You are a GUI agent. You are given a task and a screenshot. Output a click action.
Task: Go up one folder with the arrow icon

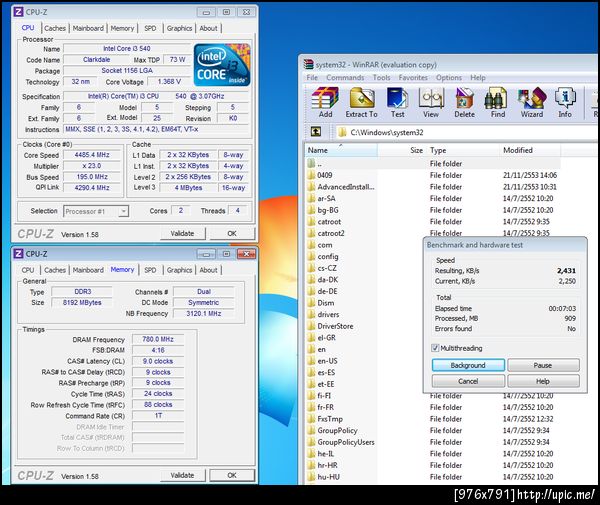point(316,132)
